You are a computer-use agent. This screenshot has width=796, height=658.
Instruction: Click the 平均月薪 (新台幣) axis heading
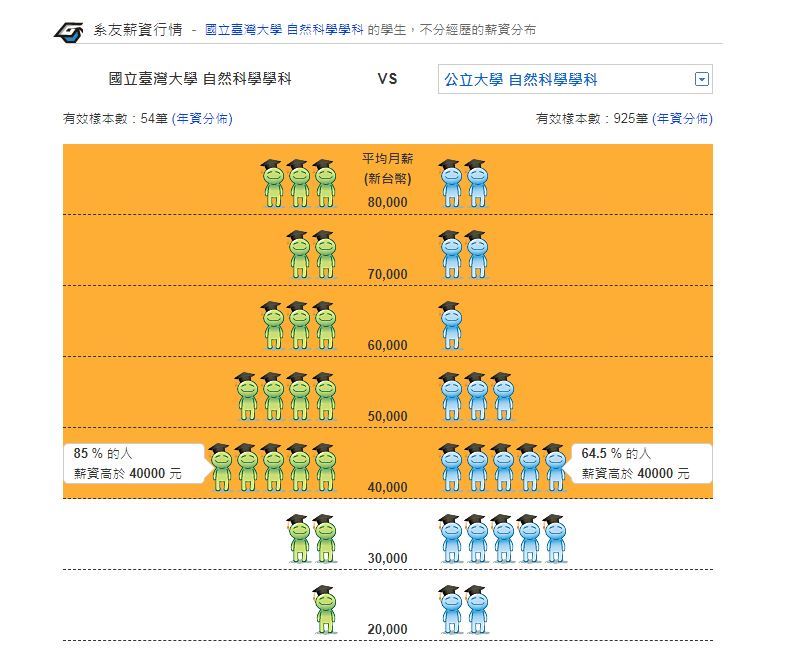pos(387,169)
